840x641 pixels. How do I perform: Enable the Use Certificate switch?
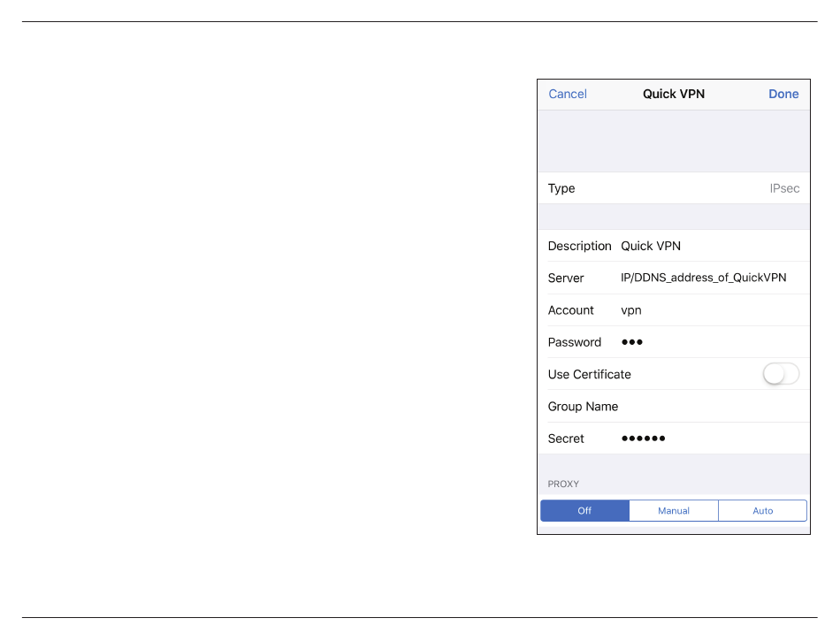[x=781, y=374]
